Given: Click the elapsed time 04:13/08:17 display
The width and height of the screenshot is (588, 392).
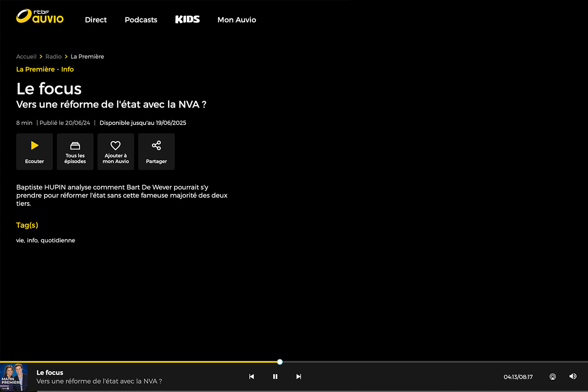Looking at the screenshot, I should (518, 377).
